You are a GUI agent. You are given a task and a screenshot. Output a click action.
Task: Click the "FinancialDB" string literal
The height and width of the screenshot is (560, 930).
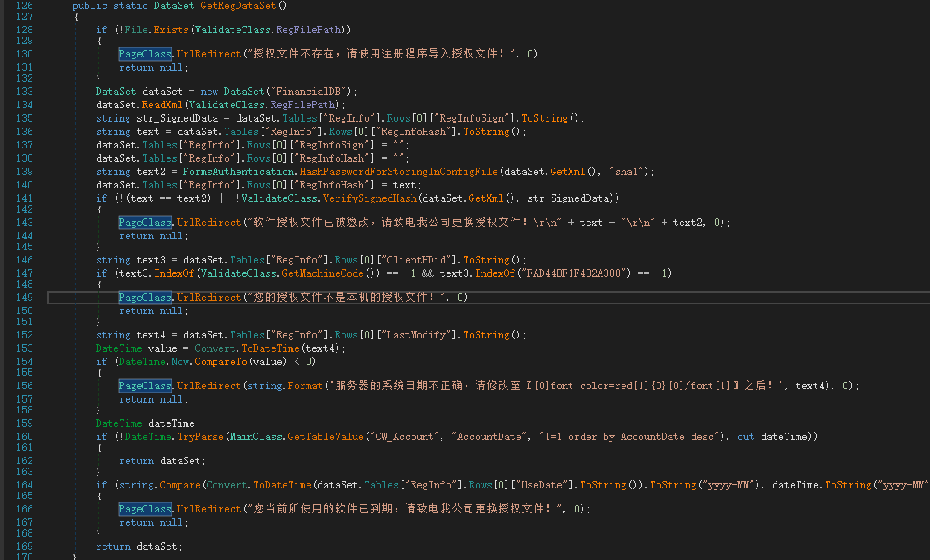point(307,92)
